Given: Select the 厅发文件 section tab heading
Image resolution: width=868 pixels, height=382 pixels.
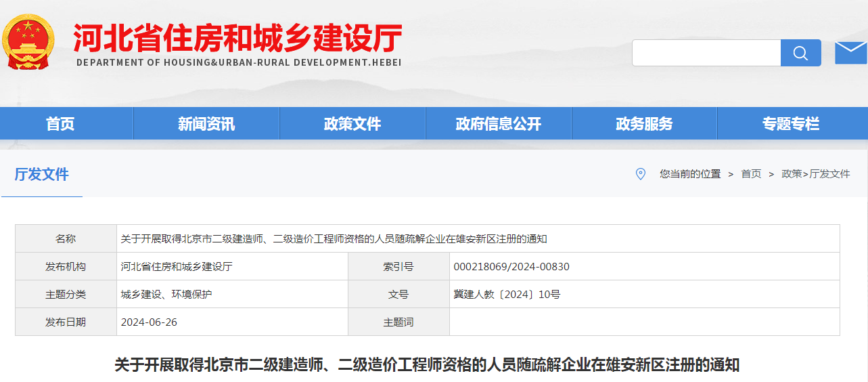Looking at the screenshot, I should [42, 174].
